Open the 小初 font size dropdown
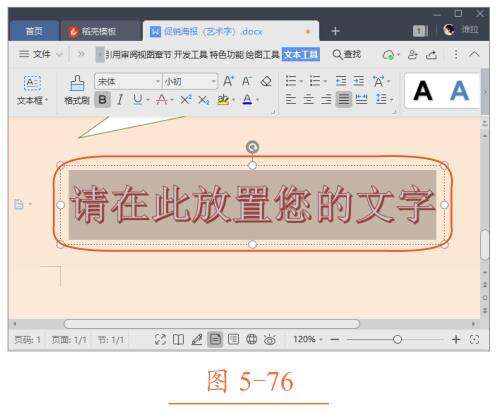498x411 pixels. (x=213, y=81)
